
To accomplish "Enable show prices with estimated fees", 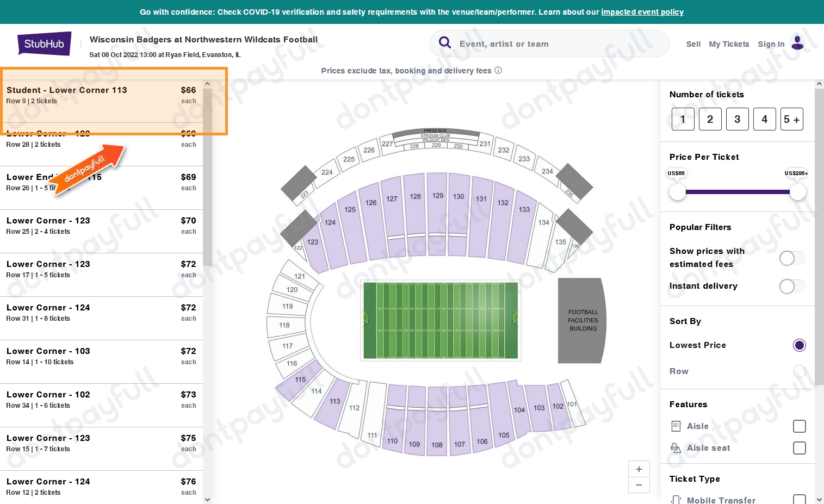I will tap(792, 258).
